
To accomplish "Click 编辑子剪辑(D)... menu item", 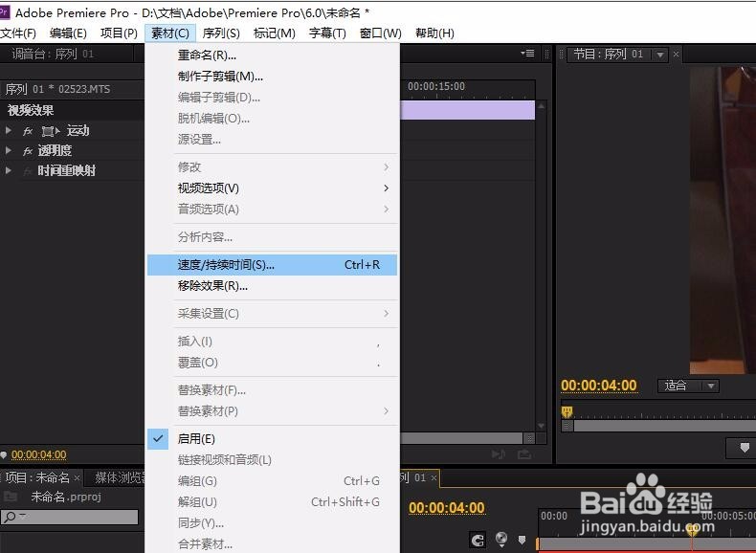I will pos(273,98).
